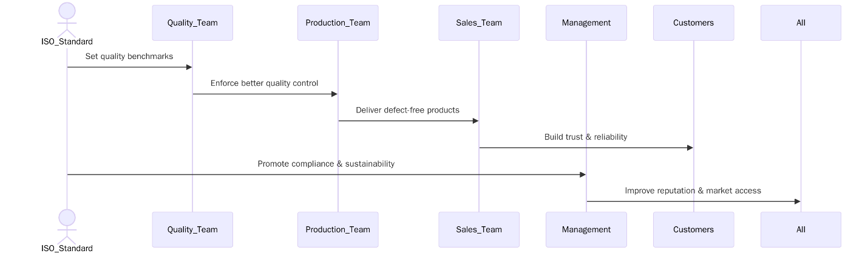Select the bottom Quality_Team participant box
This screenshot has width=868, height=253.
(x=192, y=229)
